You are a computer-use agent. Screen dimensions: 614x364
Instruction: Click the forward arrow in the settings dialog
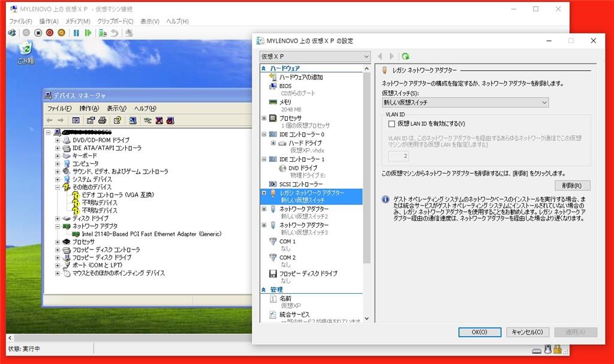pos(391,56)
